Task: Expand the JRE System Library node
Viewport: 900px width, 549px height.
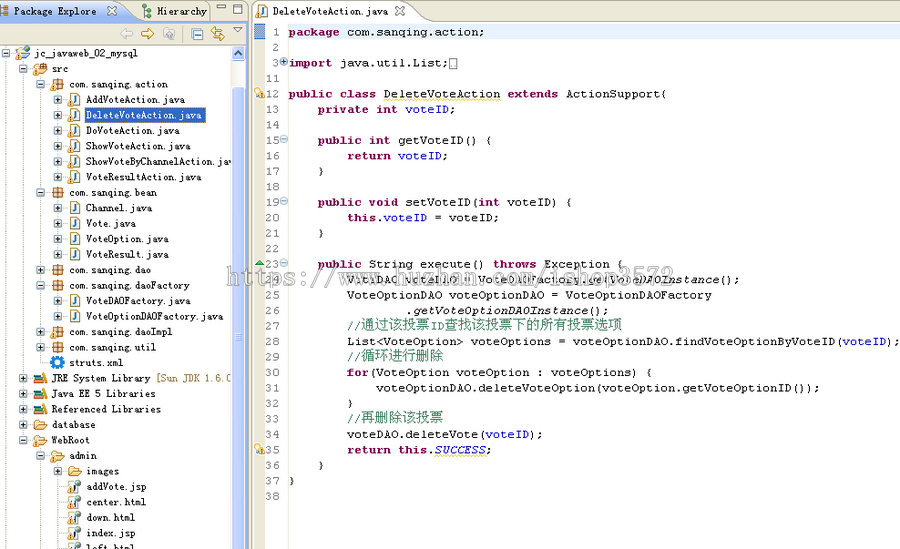Action: point(23,378)
